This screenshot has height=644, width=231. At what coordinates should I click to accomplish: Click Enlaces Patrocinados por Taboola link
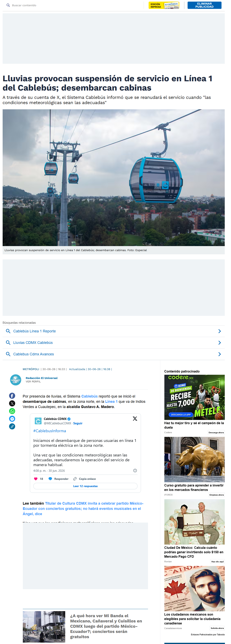[208, 635]
